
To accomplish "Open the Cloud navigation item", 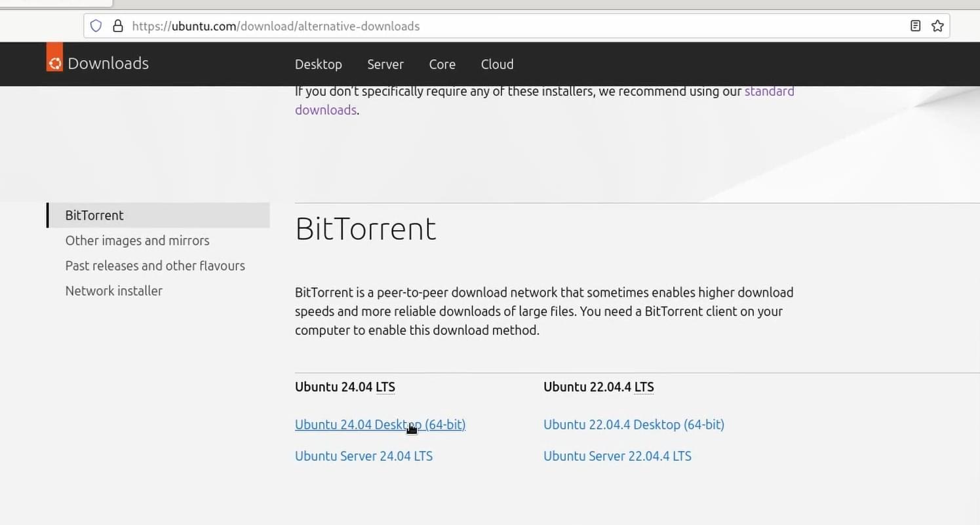I will (498, 64).
